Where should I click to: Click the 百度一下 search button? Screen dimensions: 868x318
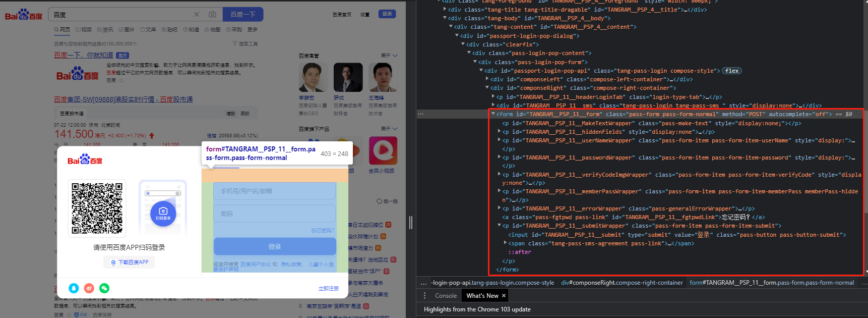243,15
